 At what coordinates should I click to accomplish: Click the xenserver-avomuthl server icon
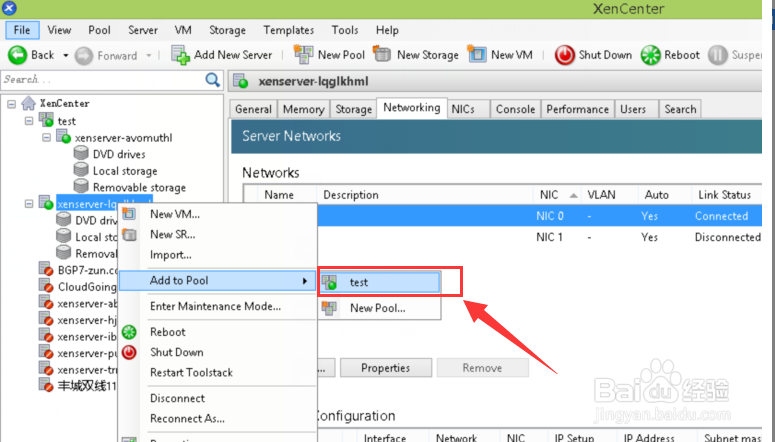pyautogui.click(x=63, y=137)
